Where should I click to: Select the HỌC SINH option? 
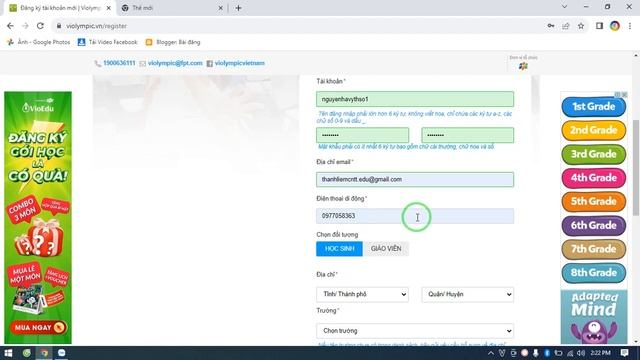339,249
